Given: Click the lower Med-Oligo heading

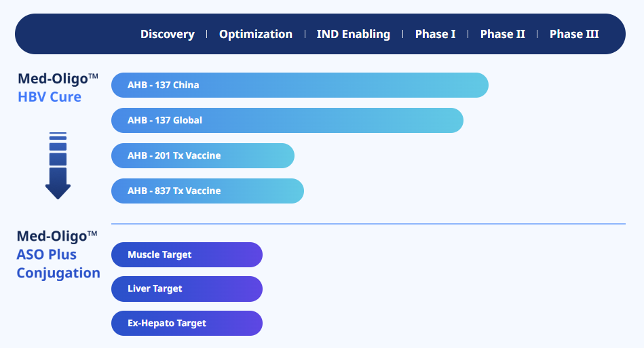Looking at the screenshot, I should (57, 236).
